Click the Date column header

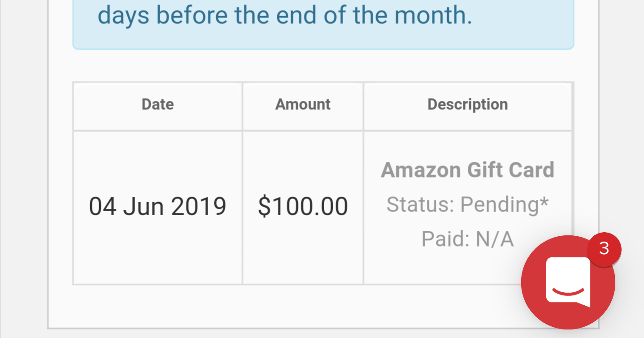pos(157,104)
